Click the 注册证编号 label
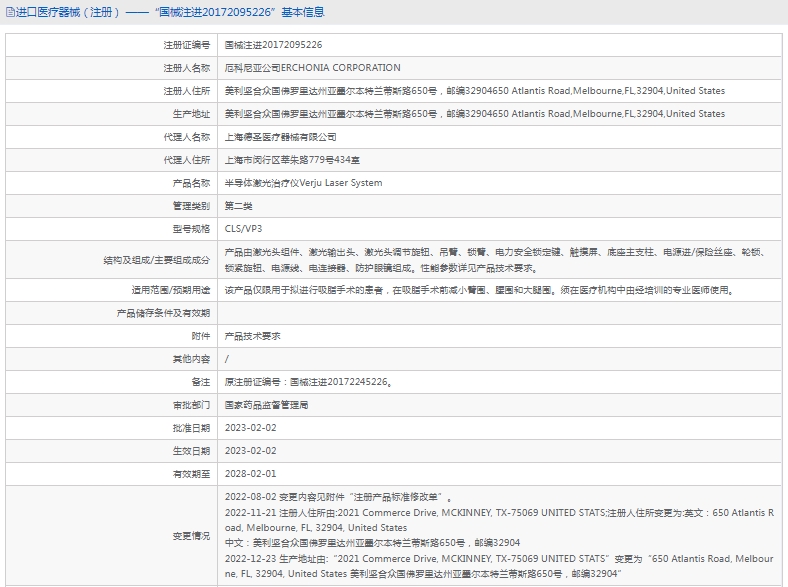Viewport: 788px width, 587px height. (186, 45)
